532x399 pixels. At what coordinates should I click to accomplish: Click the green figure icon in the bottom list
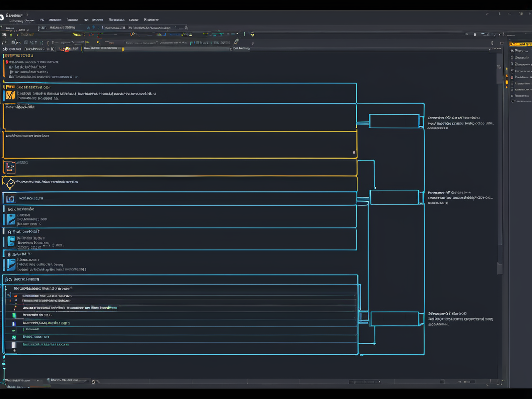[14, 337]
